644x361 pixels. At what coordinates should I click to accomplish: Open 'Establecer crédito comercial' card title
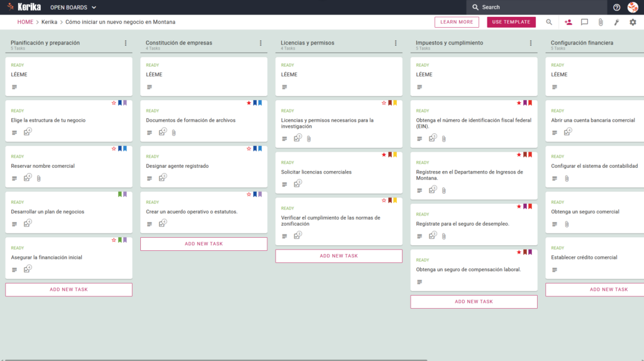[x=584, y=257]
